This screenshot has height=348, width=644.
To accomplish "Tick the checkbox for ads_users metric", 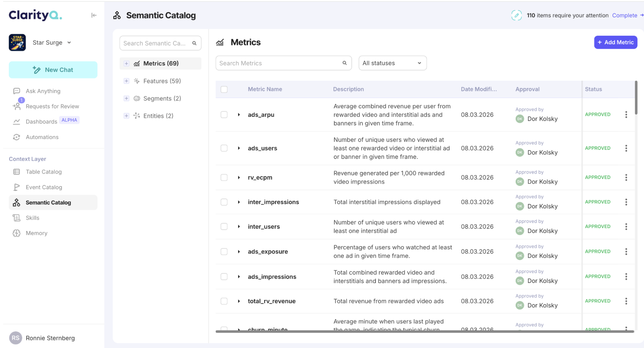I will 224,148.
